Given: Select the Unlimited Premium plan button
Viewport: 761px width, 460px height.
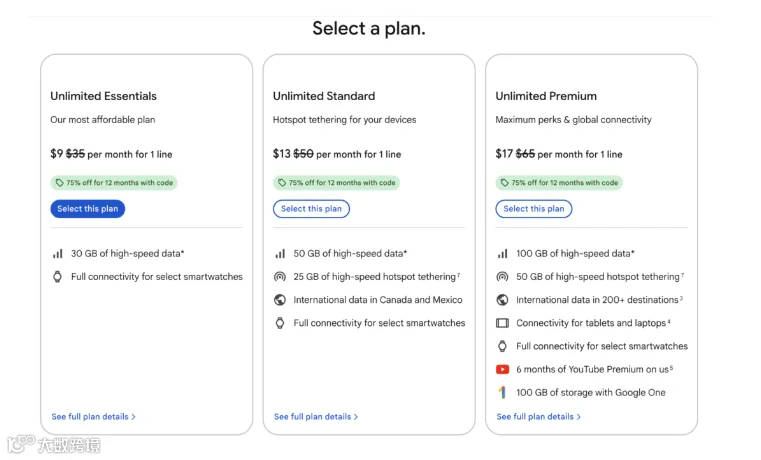Looking at the screenshot, I should (x=534, y=209).
